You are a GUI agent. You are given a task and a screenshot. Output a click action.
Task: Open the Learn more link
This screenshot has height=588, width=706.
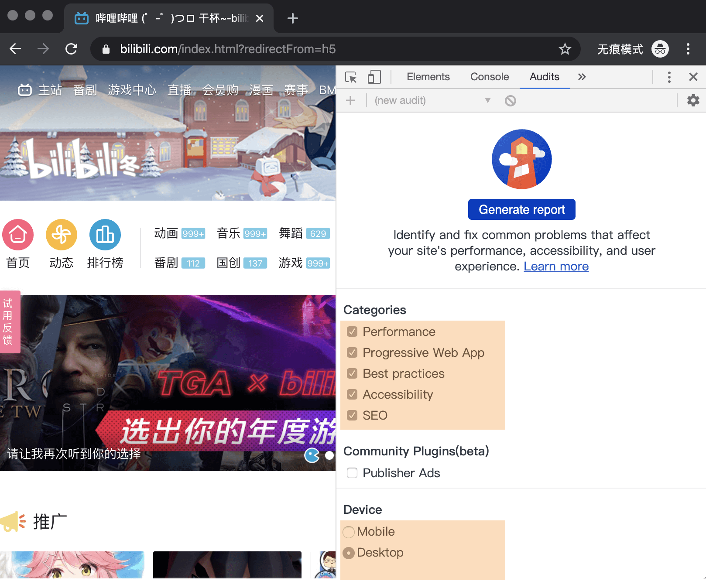[x=556, y=267]
